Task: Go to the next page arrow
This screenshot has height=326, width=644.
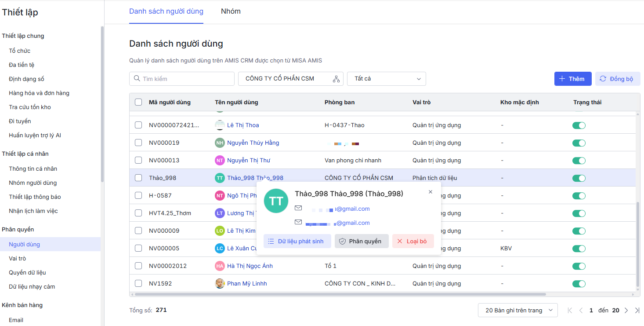Action: pos(626,311)
